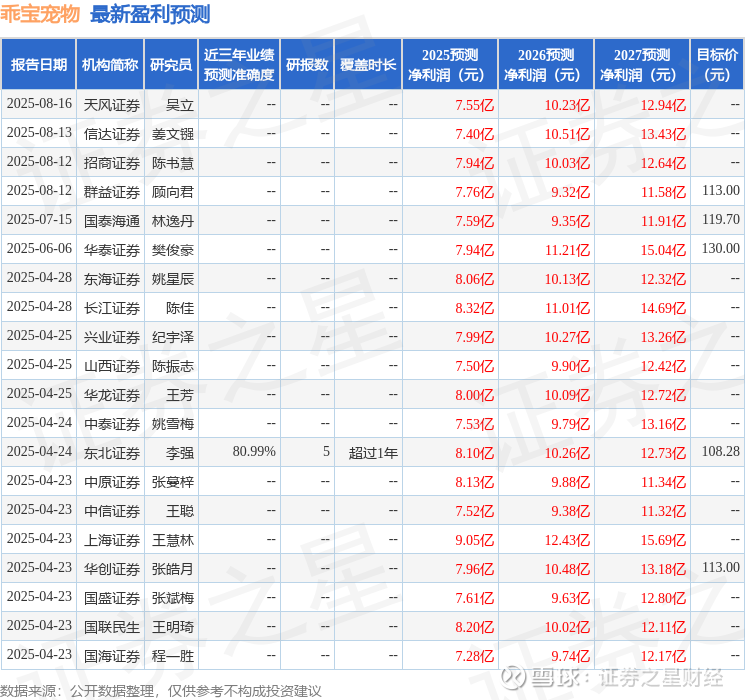Click researcher name 林逸丹
This screenshot has height=700, width=745.
pos(172,221)
